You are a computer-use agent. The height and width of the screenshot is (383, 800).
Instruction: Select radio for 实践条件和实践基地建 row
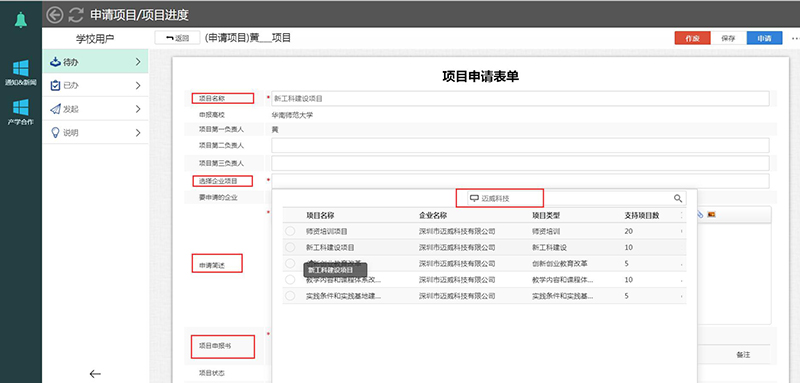click(x=290, y=296)
